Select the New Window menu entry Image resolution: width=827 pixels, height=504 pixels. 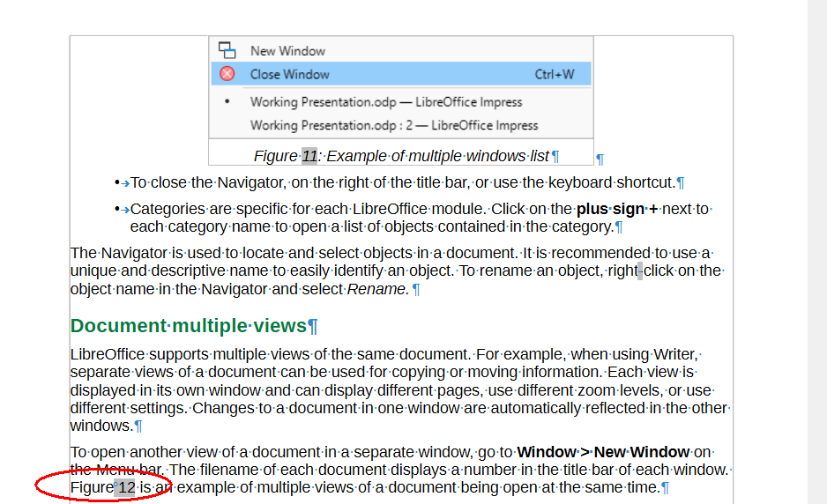[287, 51]
